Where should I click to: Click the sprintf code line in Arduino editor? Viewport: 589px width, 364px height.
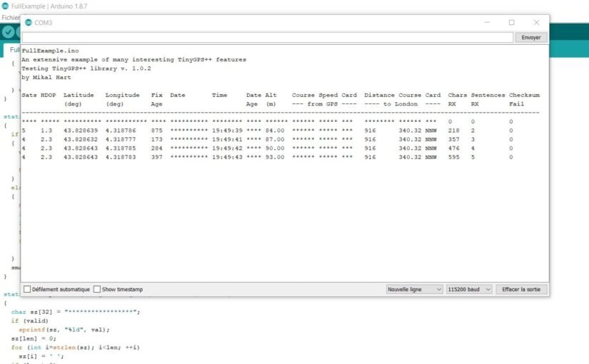pos(64,330)
